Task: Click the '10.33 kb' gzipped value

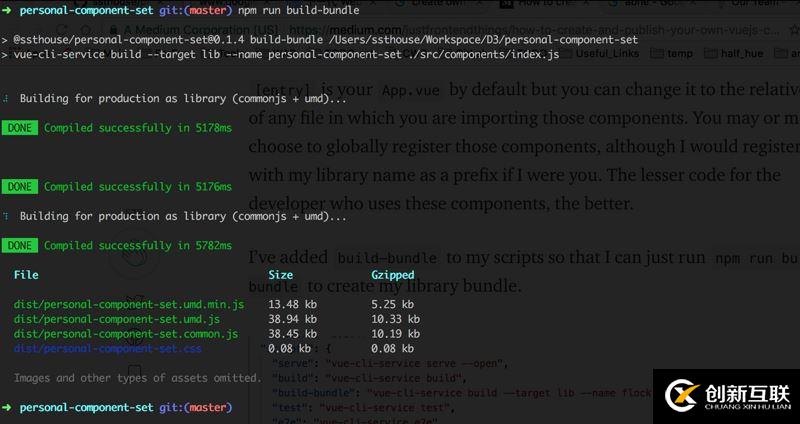Action: click(396, 319)
